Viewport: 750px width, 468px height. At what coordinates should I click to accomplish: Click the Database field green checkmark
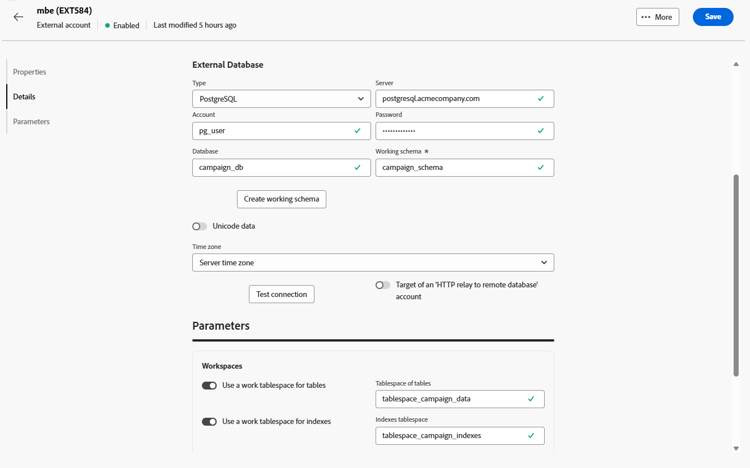pyautogui.click(x=358, y=168)
